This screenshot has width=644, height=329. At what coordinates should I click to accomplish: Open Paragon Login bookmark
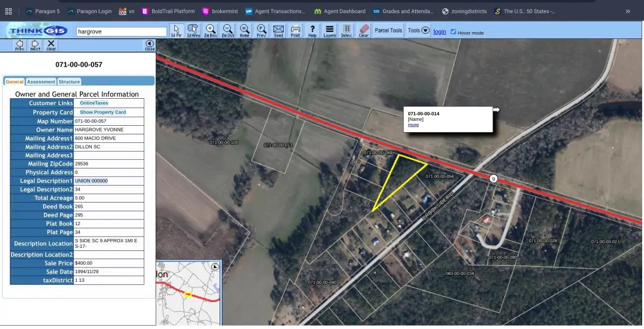pyautogui.click(x=89, y=11)
